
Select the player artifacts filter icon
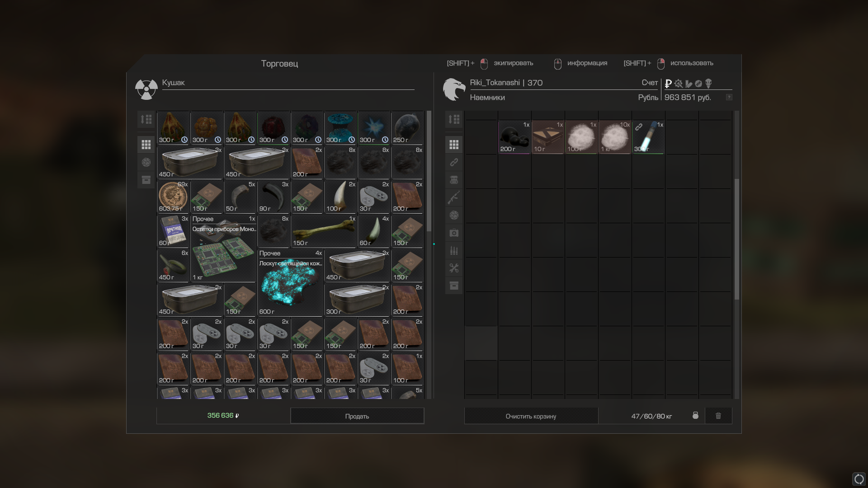[454, 215]
